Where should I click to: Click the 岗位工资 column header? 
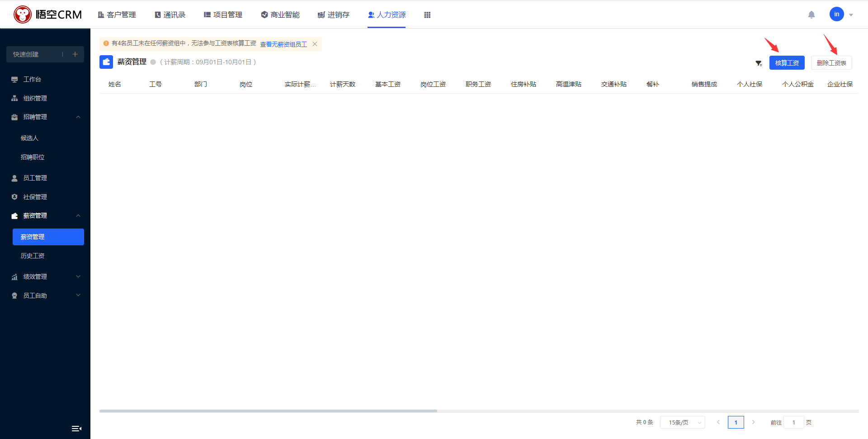[433, 84]
